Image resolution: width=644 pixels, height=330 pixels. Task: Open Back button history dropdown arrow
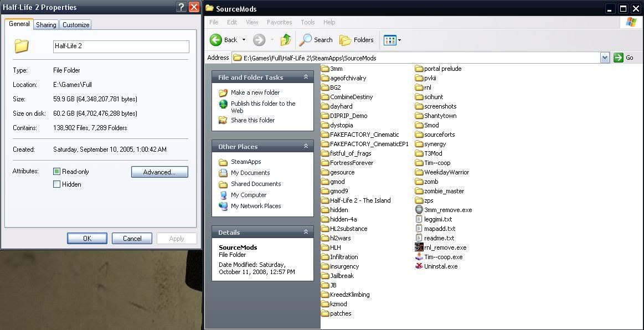(x=244, y=40)
